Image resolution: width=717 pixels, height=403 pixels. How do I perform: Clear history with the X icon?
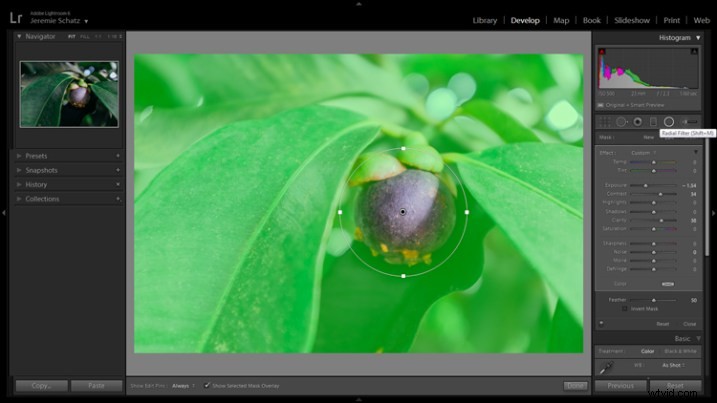(x=118, y=184)
